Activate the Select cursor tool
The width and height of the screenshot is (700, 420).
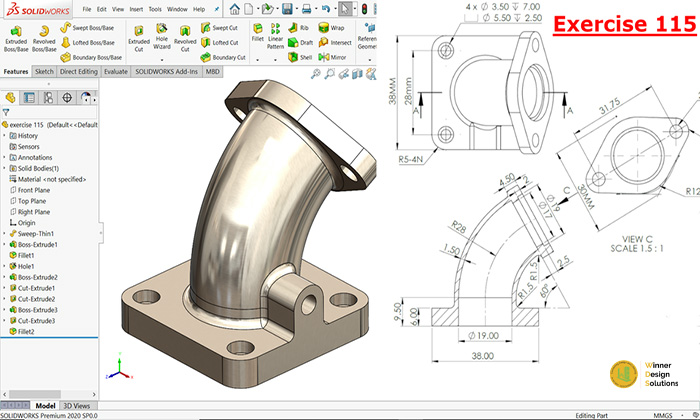tap(345, 8)
